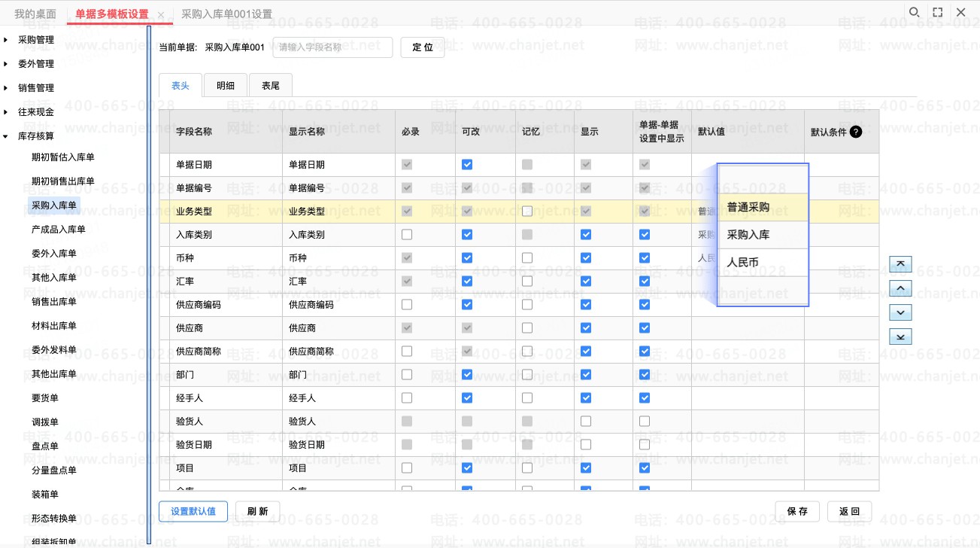Image resolution: width=980 pixels, height=548 pixels.
Task: Close the 单据多模板设置 tab
Action: tap(161, 14)
